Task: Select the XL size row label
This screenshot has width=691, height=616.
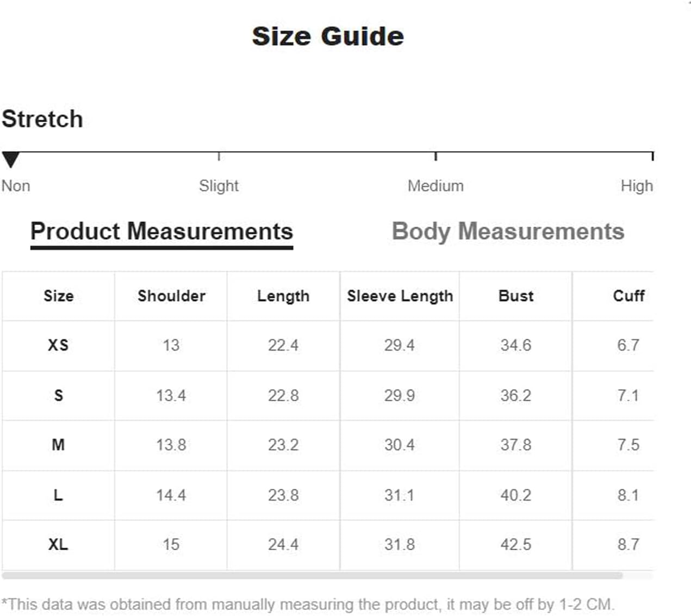Action: (x=58, y=544)
